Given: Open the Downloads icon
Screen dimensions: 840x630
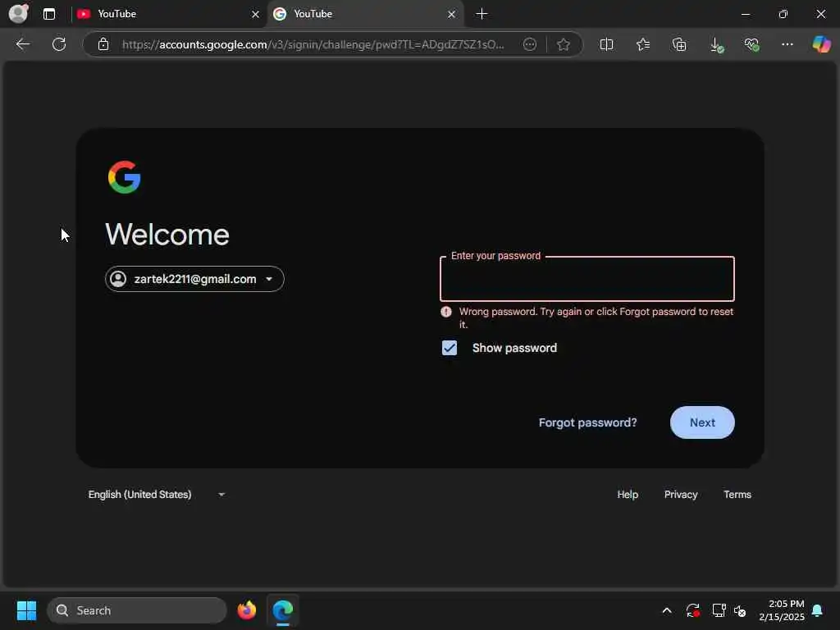Looking at the screenshot, I should 716,44.
